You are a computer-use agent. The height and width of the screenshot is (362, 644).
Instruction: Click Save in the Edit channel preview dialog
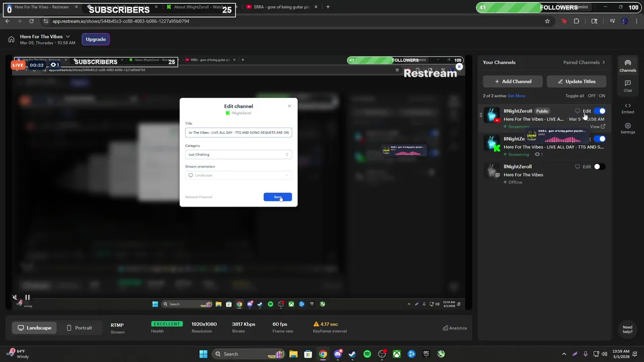(x=277, y=197)
